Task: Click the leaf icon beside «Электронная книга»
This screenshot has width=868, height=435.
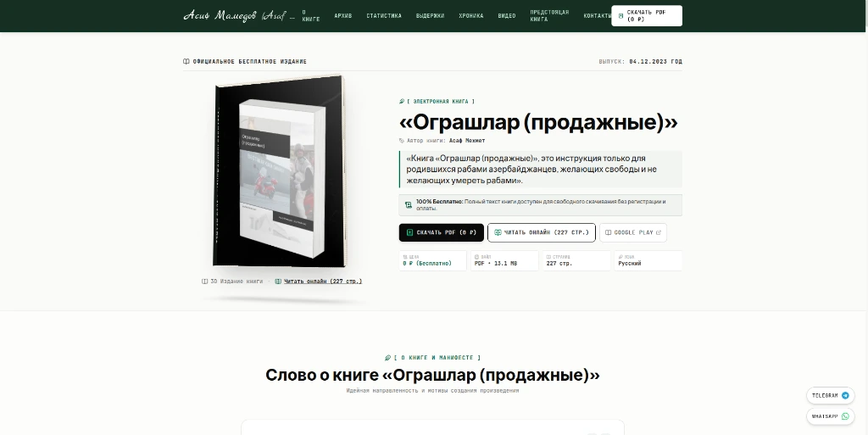Action: pos(402,101)
